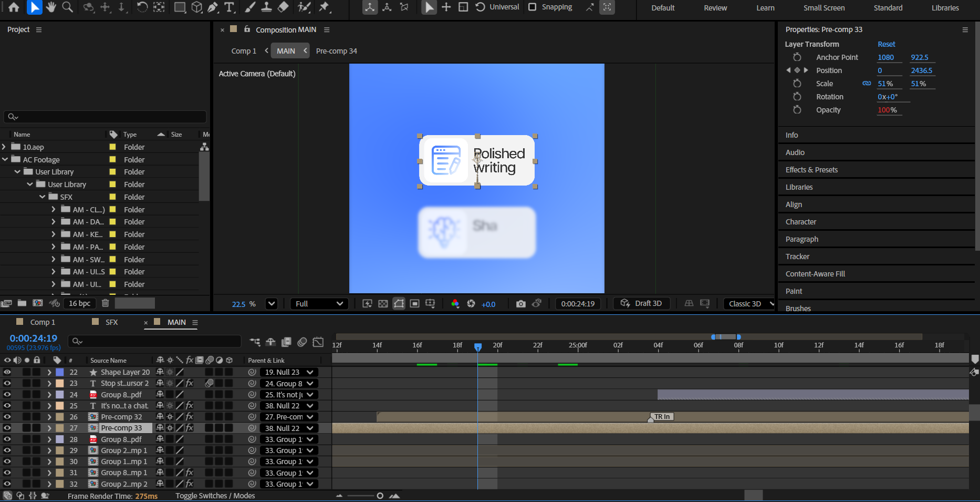Switch to the SFX timeline tab

coord(111,322)
